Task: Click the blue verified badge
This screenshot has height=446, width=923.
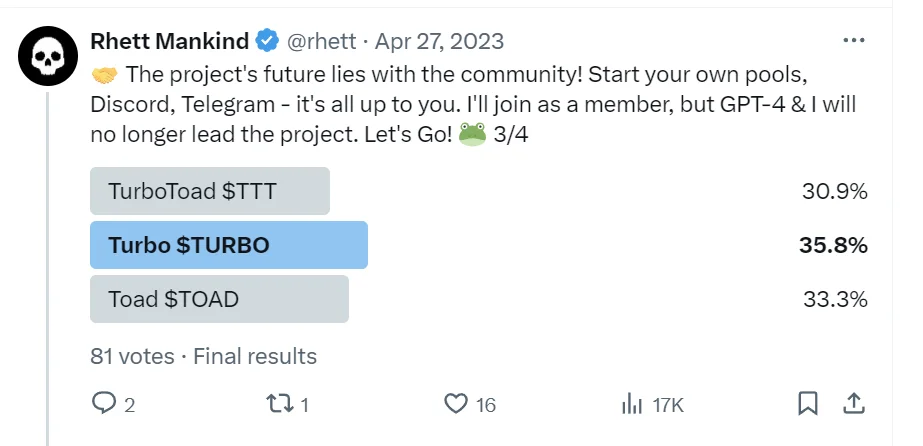Action: click(267, 41)
